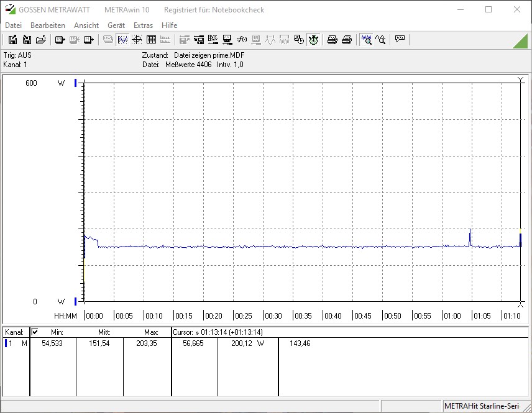Open the Extras menu
This screenshot has width=532, height=413.
143,25
